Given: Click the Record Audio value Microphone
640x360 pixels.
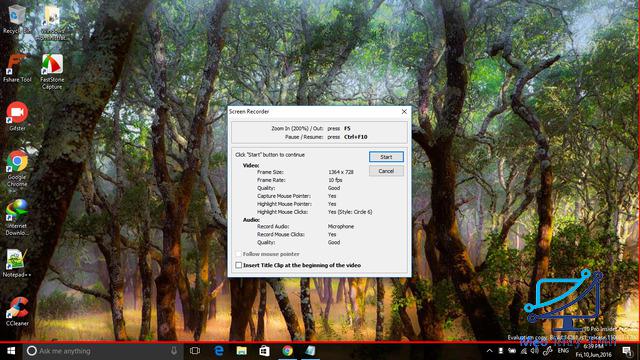Looking at the screenshot, I should click(x=341, y=227).
